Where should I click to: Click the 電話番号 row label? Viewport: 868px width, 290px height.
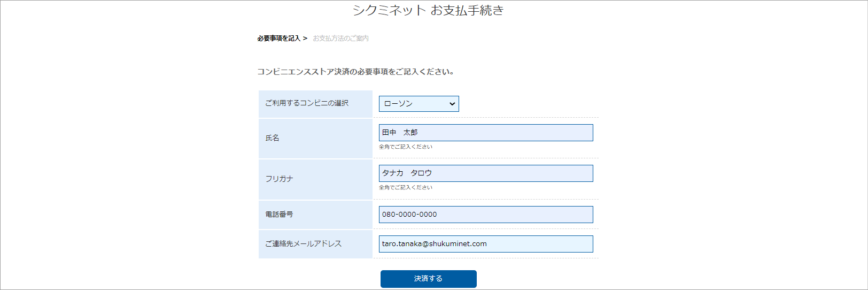[279, 215]
